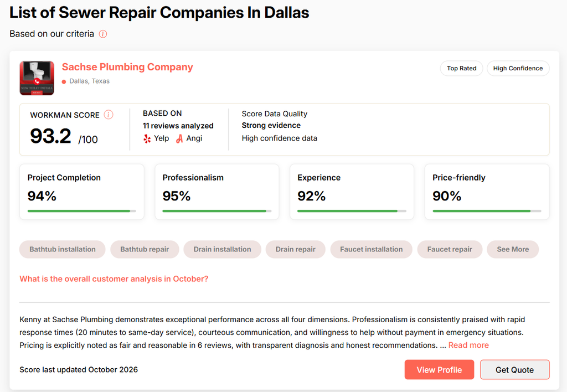Image resolution: width=567 pixels, height=392 pixels.
Task: Click the High Confidence badge
Action: click(x=518, y=68)
